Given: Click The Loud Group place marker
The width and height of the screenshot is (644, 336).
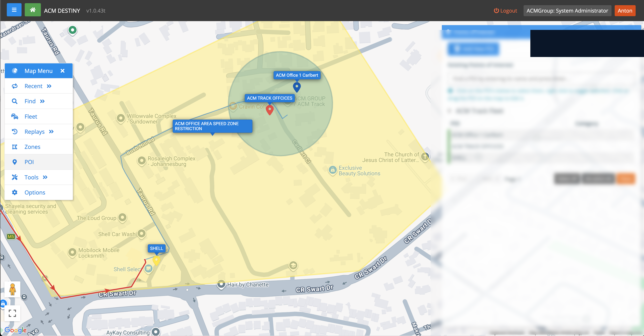Looking at the screenshot, I should click(122, 217).
